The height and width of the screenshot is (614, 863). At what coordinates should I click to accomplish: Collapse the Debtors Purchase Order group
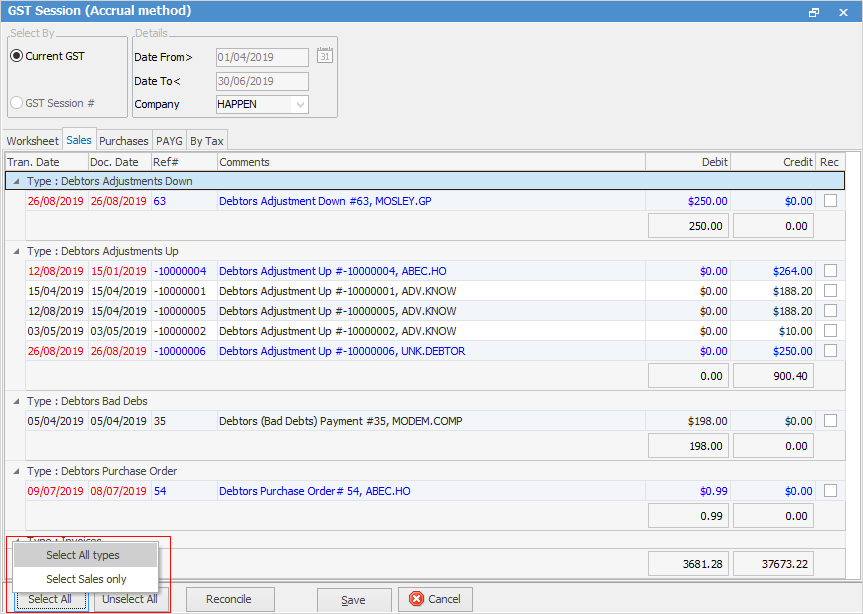point(15,471)
